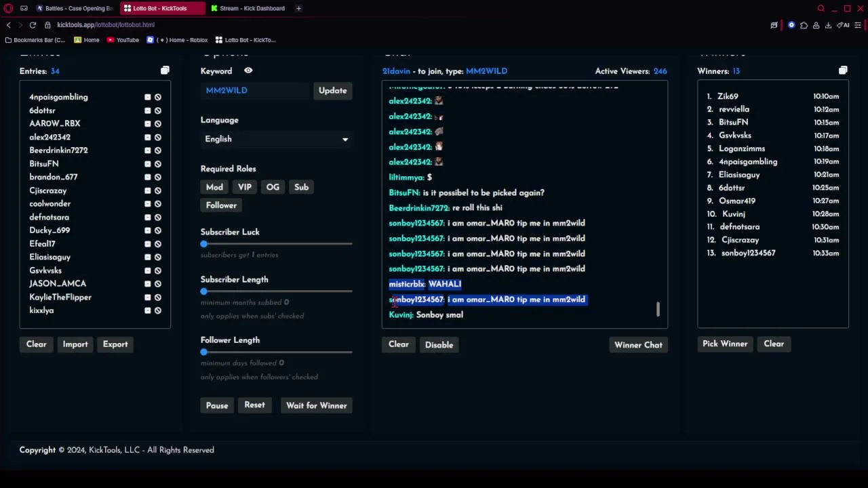
Task: Ban Ducky_699 with the ban icon
Action: tap(158, 230)
